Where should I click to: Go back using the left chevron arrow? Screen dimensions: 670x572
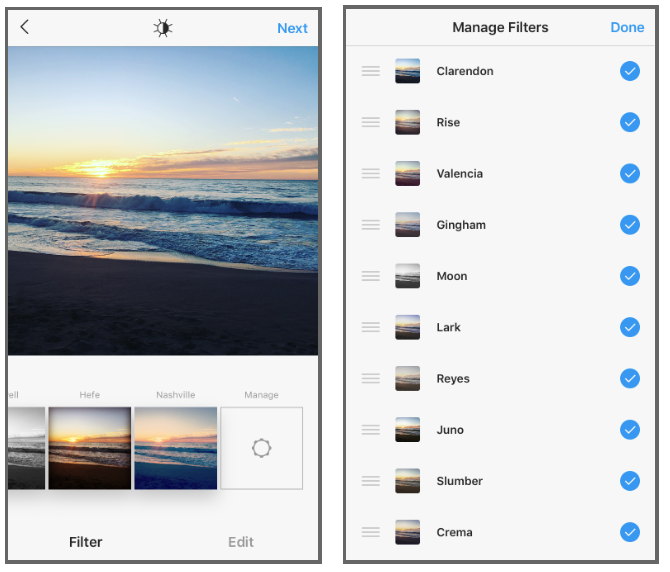pos(25,27)
